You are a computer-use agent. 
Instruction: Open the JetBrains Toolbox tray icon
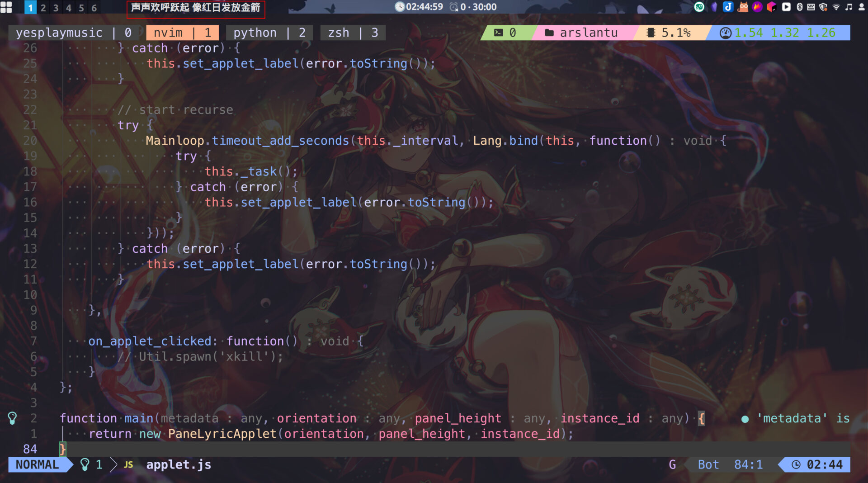(x=772, y=7)
